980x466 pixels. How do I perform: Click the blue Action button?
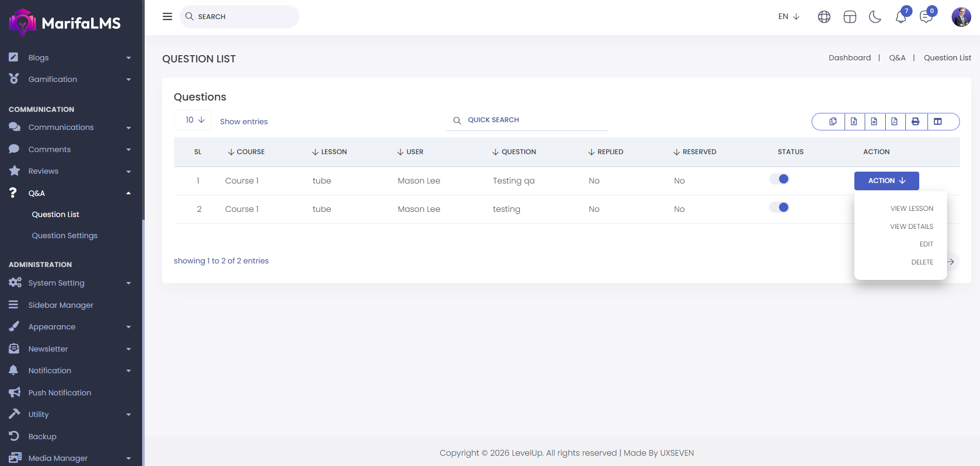pos(886,181)
